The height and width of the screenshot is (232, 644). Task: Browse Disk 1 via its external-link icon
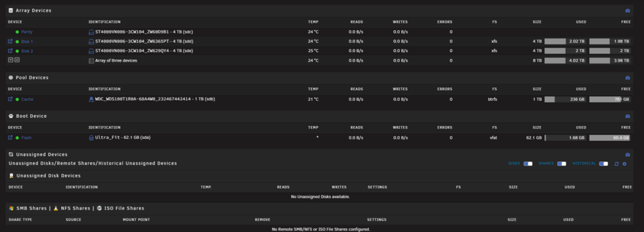[10, 41]
